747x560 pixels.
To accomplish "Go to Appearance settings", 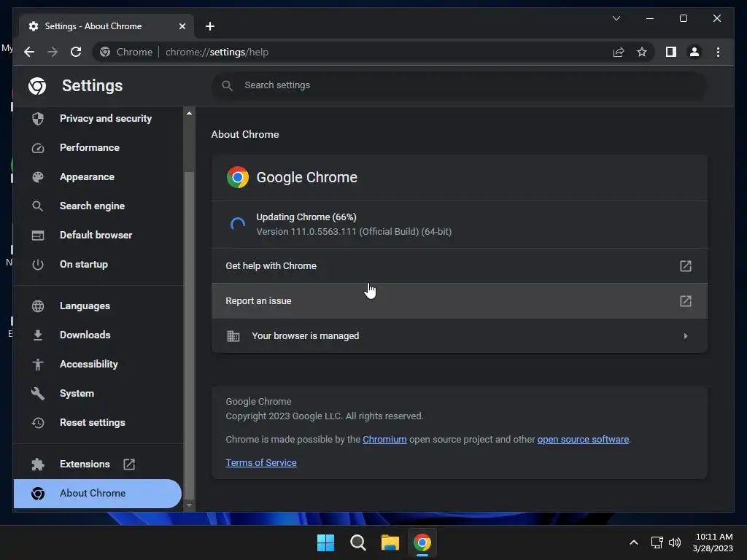I will tap(88, 176).
